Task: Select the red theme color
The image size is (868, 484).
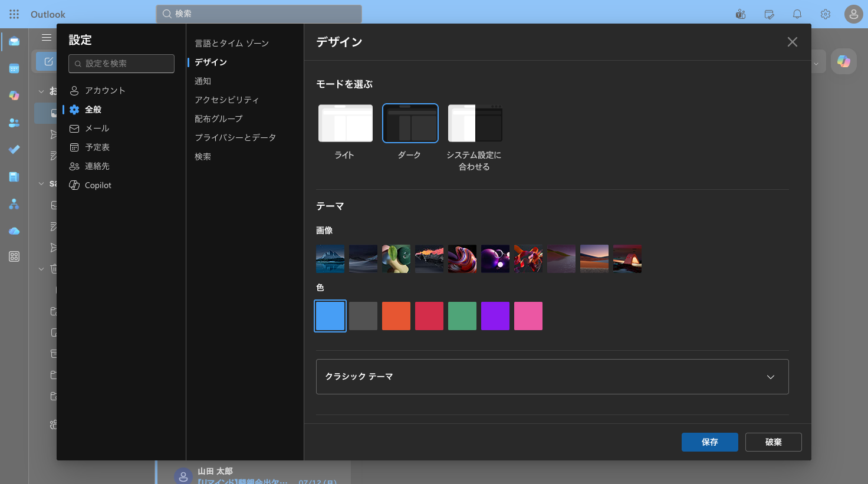Action: pos(429,316)
